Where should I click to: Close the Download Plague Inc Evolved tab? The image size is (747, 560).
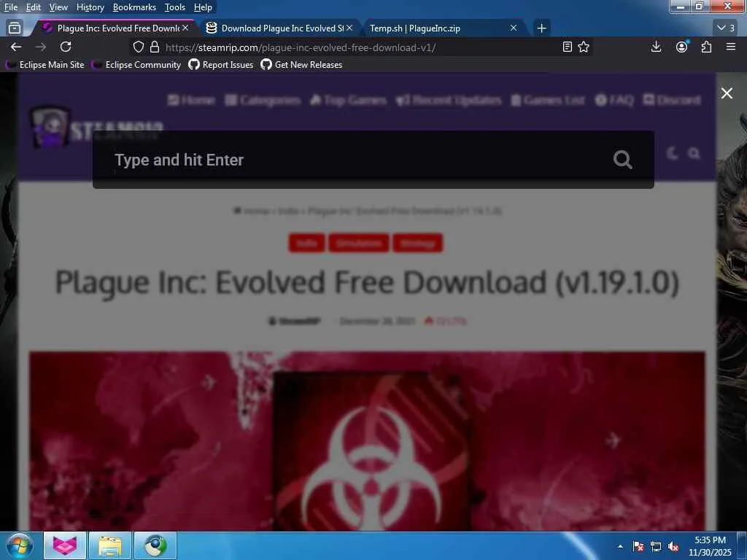click(x=349, y=28)
